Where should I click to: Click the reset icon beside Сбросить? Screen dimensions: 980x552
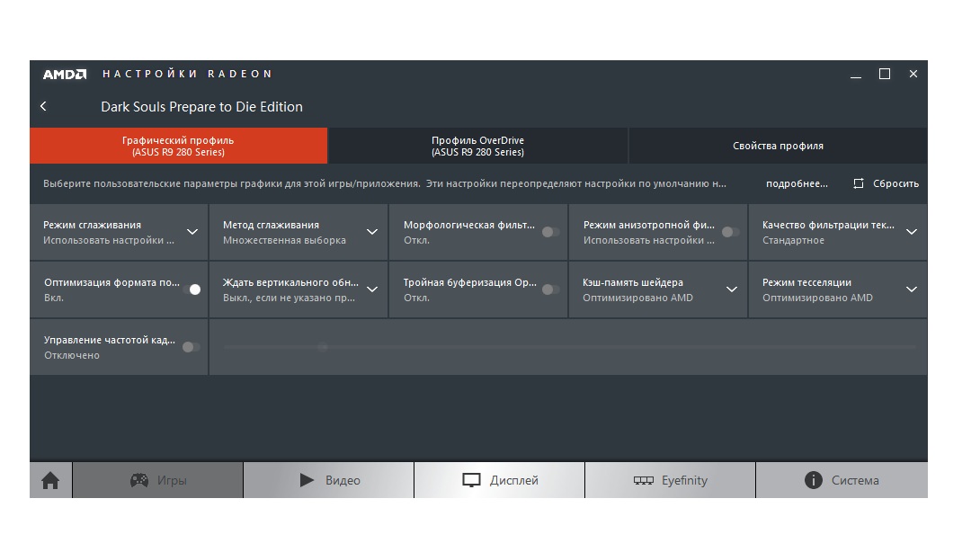pyautogui.click(x=859, y=183)
